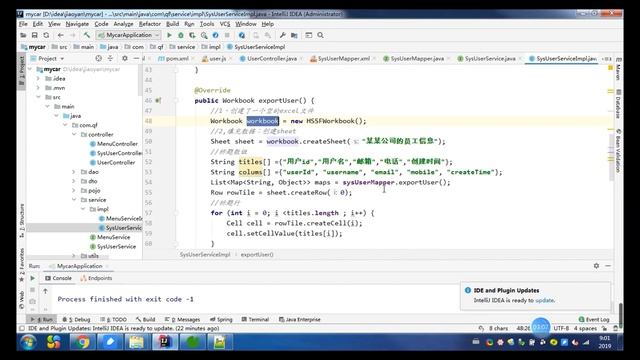Run MycarApplication with the green play icon
The height and width of the screenshot is (360, 640).
tap(169, 36)
